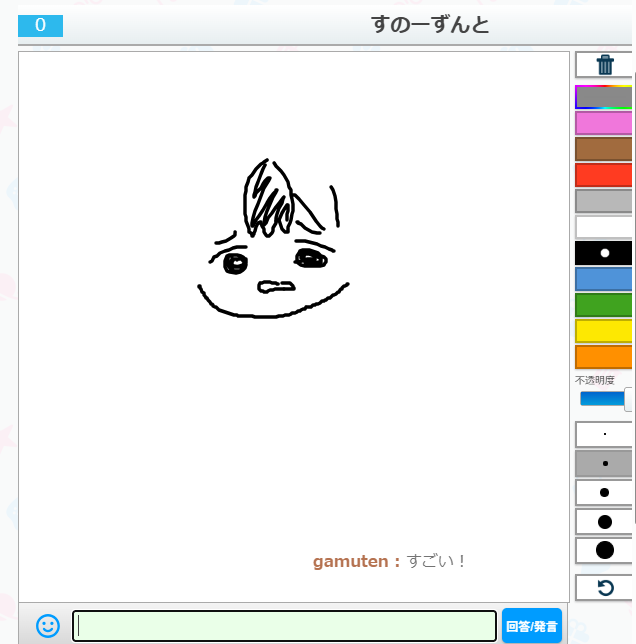Open the emoji smiley picker
Viewport: 636px width, 644px height.
[x=47, y=626]
